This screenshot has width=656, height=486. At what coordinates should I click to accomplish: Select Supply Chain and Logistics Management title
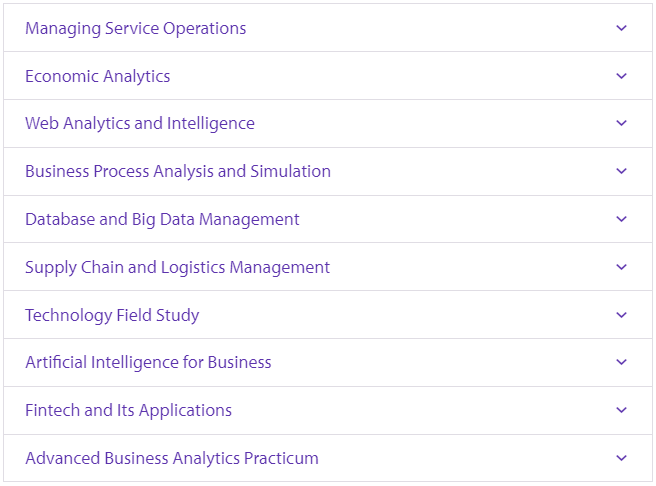[x=177, y=267]
